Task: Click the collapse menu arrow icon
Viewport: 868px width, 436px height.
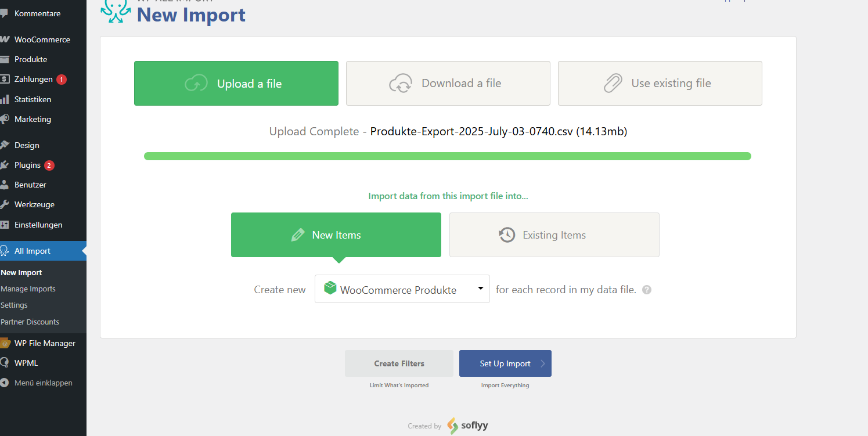Action: click(x=5, y=383)
